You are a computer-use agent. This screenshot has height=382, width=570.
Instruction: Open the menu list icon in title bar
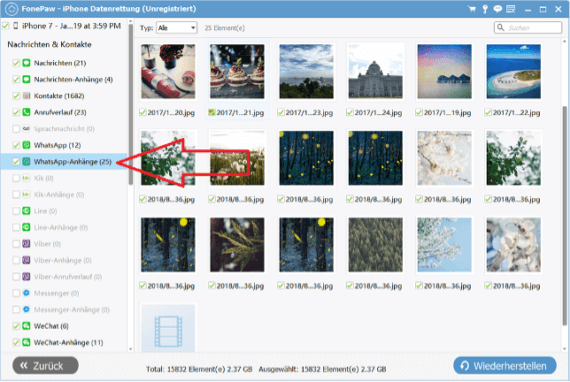point(511,9)
